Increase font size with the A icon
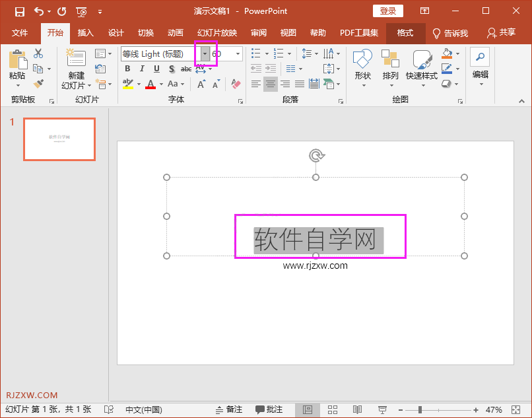 click(201, 83)
